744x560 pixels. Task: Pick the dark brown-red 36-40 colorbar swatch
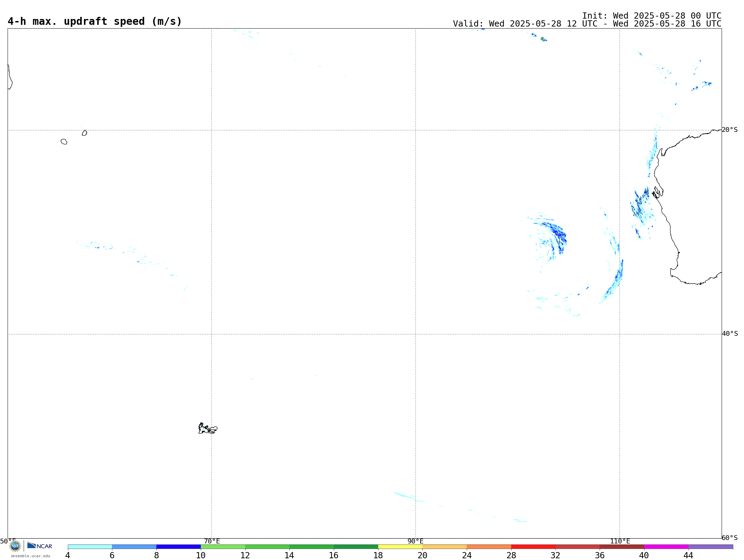622,547
